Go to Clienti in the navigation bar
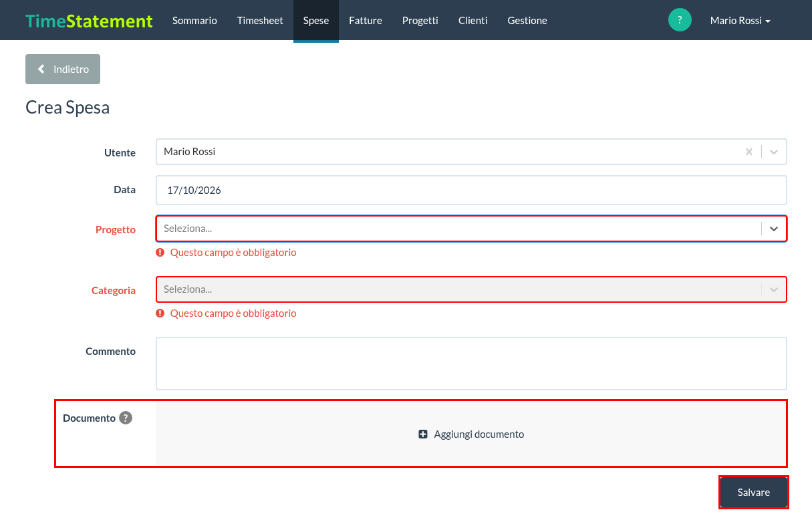This screenshot has width=812, height=530. tap(473, 21)
